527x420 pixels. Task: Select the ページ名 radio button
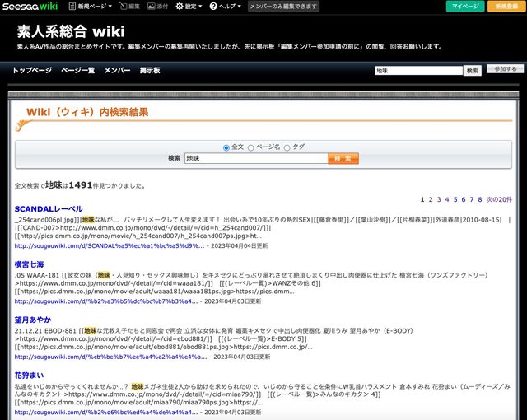click(250, 147)
